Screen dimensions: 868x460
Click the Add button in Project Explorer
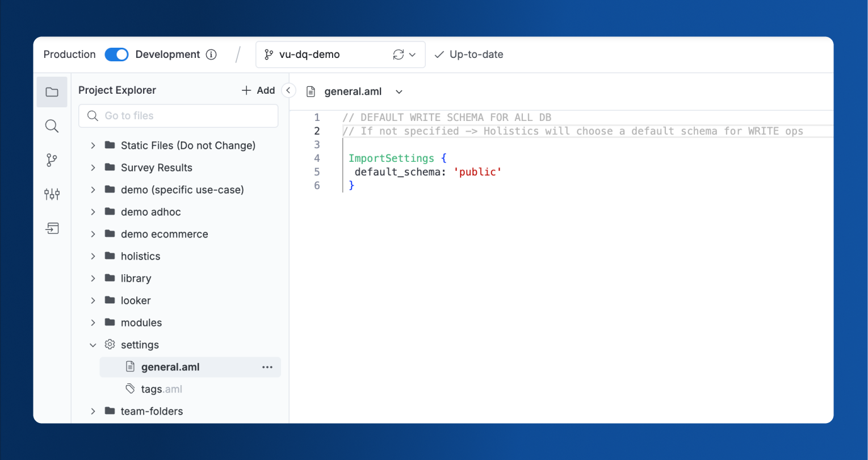[258, 90]
